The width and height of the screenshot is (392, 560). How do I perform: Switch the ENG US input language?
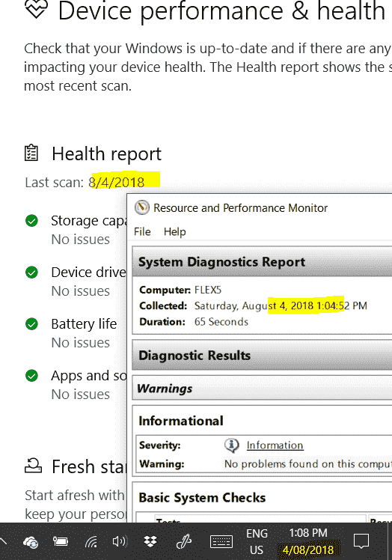(x=257, y=541)
